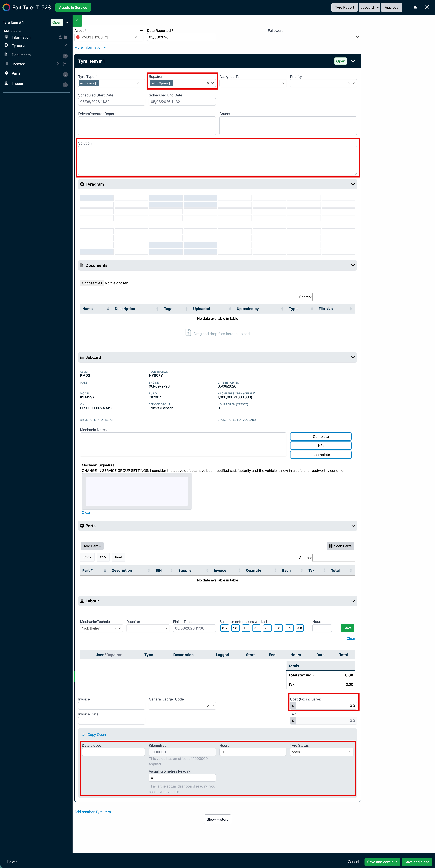
Task: Sort the Documents table by Tags
Action: (176, 309)
